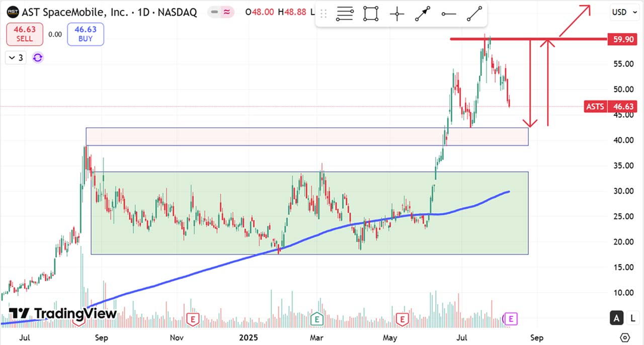Open the TradingView logo link
This screenshot has height=345, width=644.
tap(62, 314)
